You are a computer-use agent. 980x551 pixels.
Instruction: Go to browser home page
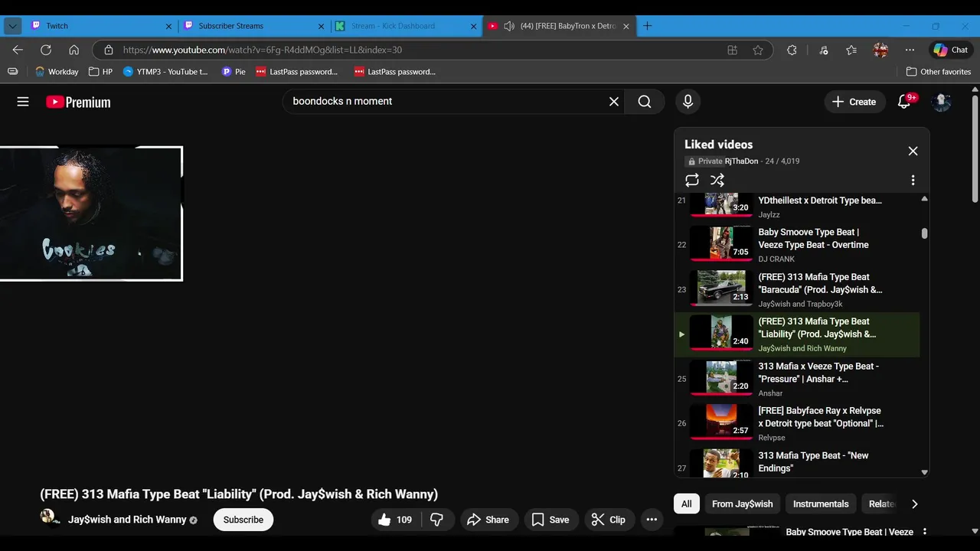pyautogui.click(x=73, y=50)
